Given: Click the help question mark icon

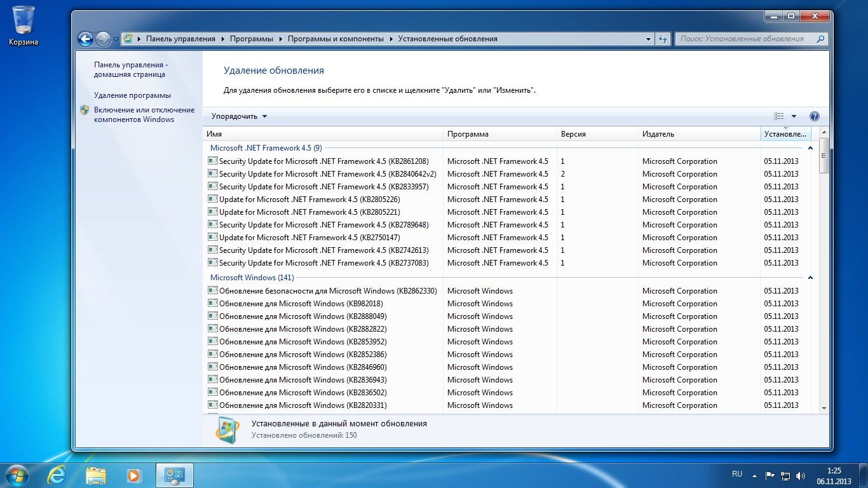Looking at the screenshot, I should click(815, 116).
